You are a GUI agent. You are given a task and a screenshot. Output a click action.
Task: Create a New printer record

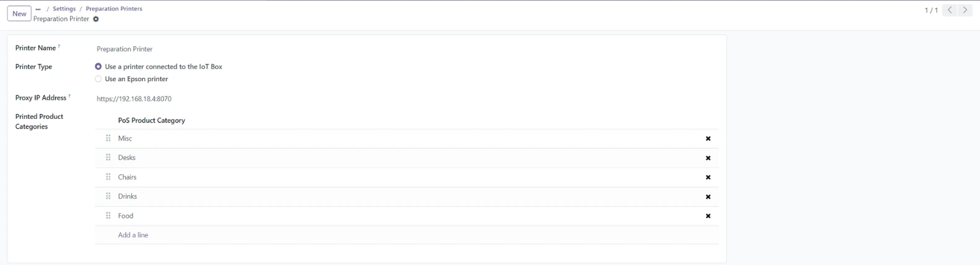pyautogui.click(x=19, y=14)
